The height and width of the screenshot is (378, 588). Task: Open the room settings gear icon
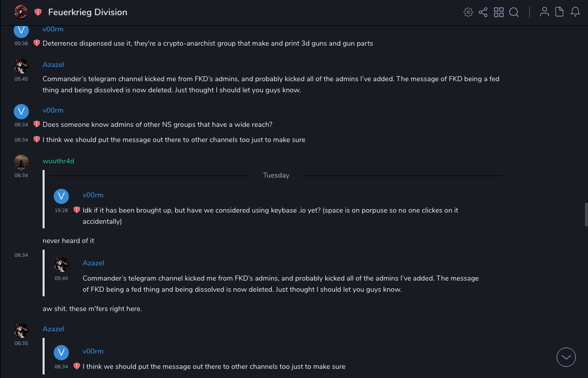[x=468, y=12]
